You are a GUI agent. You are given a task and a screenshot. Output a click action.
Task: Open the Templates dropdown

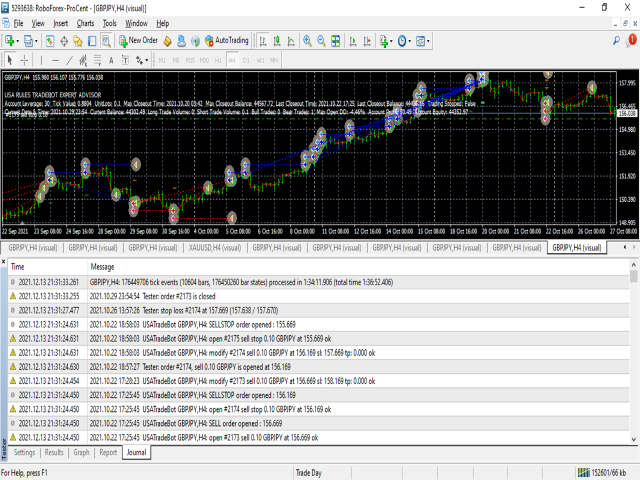422,41
